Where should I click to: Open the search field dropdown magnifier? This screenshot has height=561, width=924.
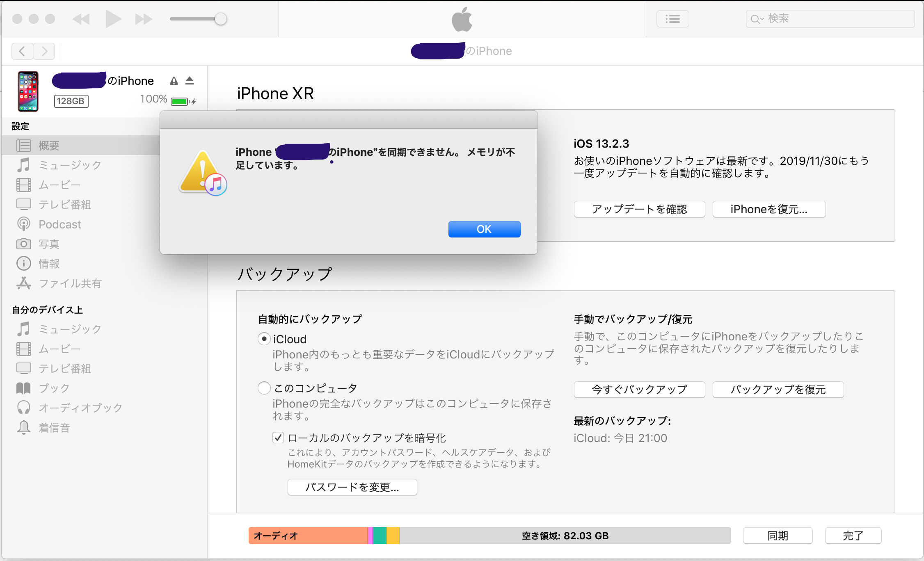coord(756,19)
